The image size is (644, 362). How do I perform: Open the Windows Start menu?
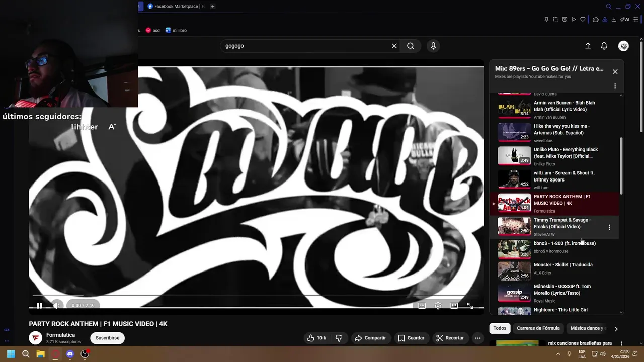click(11, 354)
